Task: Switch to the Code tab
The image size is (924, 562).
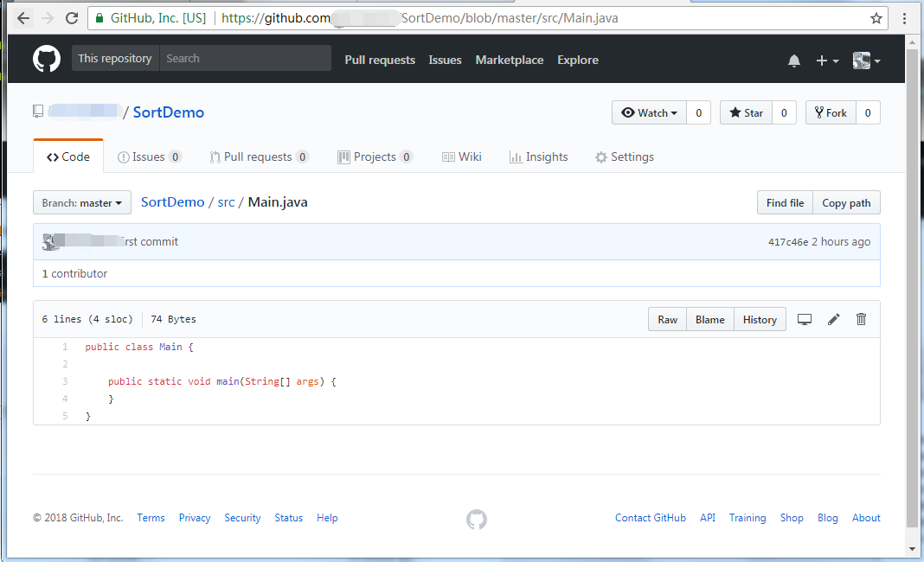Action: click(68, 156)
